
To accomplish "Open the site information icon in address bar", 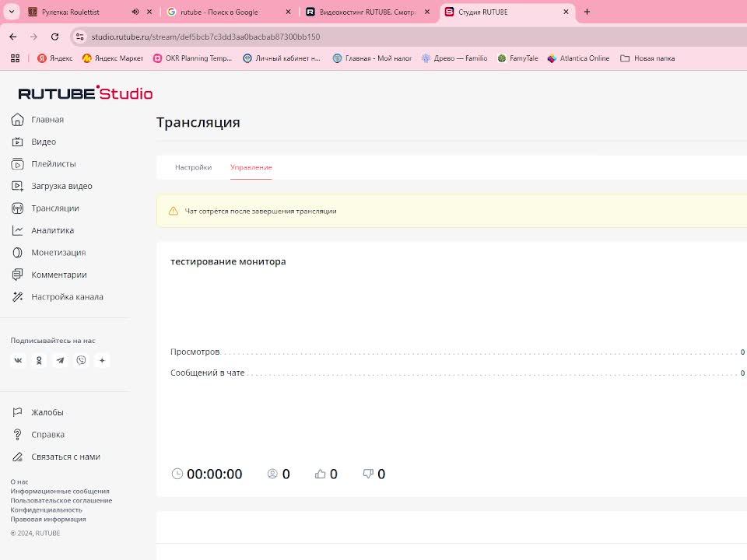I will coord(79,37).
